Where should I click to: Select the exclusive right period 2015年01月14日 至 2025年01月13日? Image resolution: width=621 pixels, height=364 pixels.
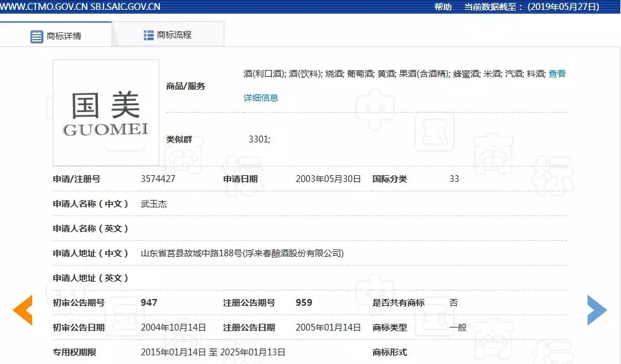pyautogui.click(x=213, y=352)
